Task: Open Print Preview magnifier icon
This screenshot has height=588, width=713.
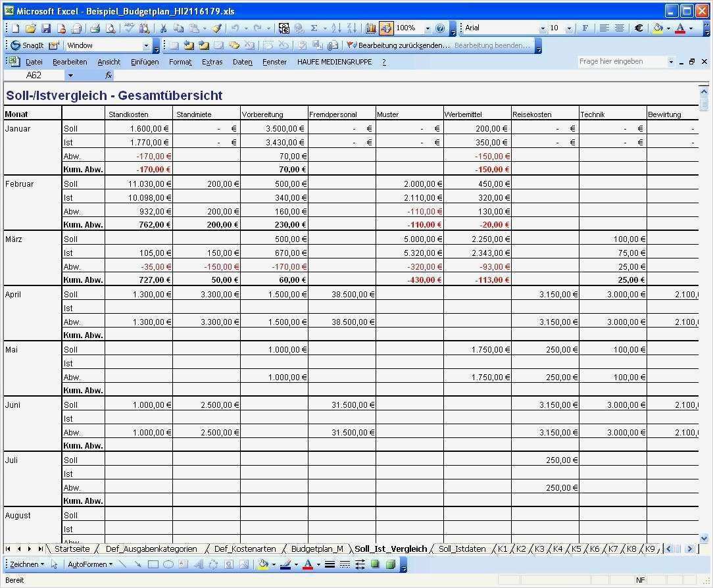Action: tap(111, 28)
